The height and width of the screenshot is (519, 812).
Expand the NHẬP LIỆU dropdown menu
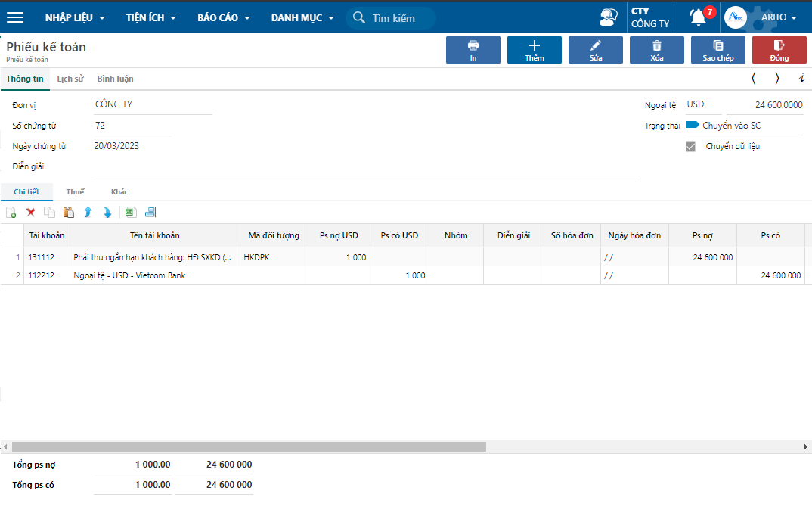pyautogui.click(x=75, y=17)
